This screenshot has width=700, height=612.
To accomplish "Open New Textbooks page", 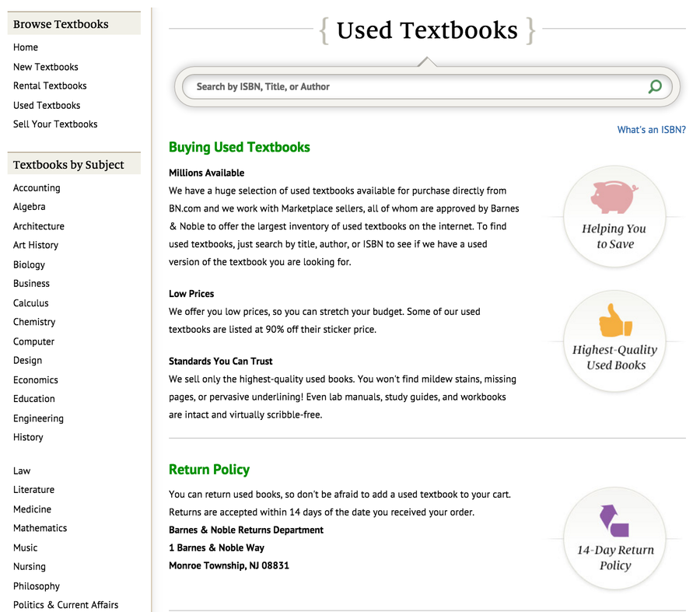I will click(46, 67).
